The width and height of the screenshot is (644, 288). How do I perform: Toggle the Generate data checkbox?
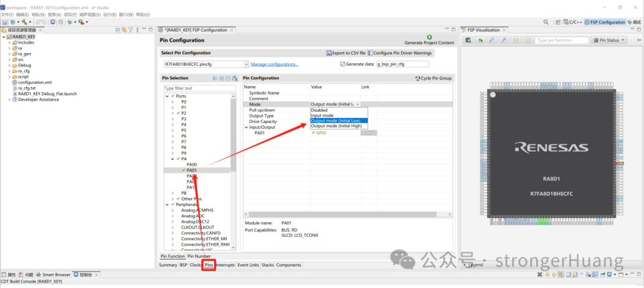(x=343, y=64)
